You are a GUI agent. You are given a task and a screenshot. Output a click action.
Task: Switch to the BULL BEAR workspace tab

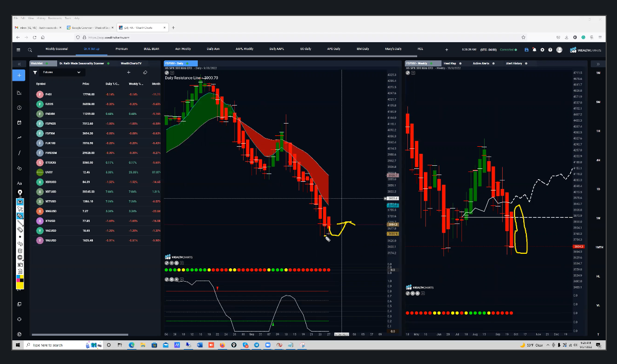tap(151, 49)
